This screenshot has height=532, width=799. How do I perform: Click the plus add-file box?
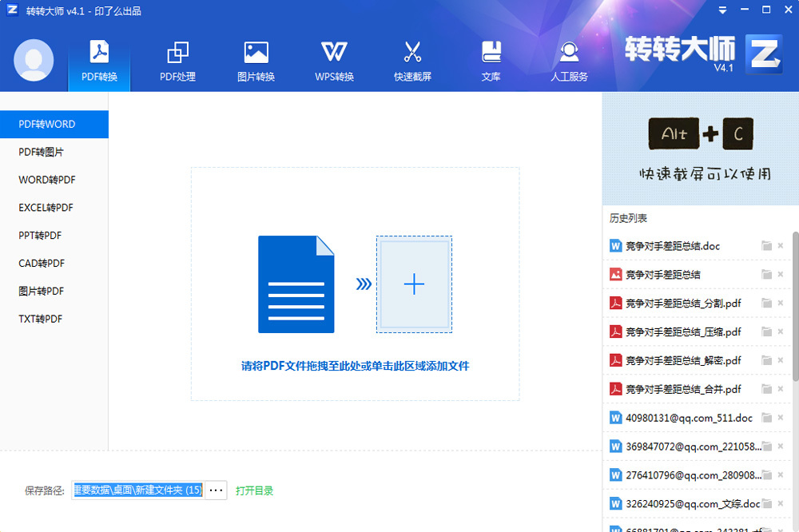(x=414, y=284)
